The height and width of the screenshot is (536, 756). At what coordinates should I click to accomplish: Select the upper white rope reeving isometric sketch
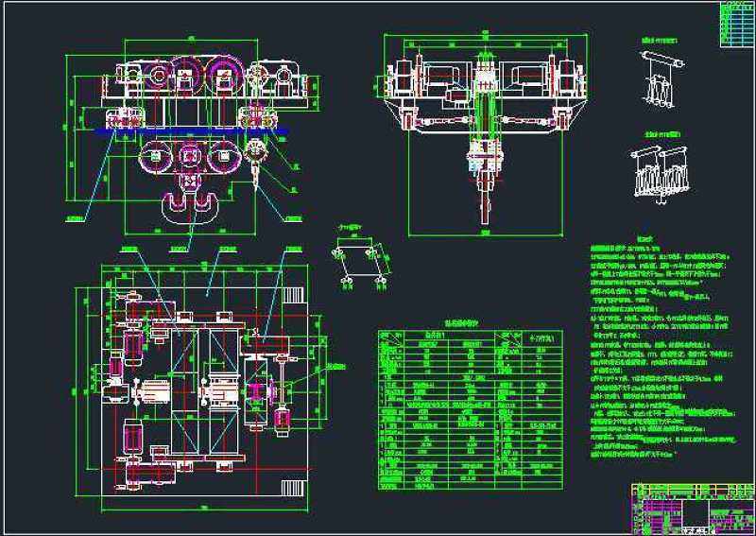[661, 77]
